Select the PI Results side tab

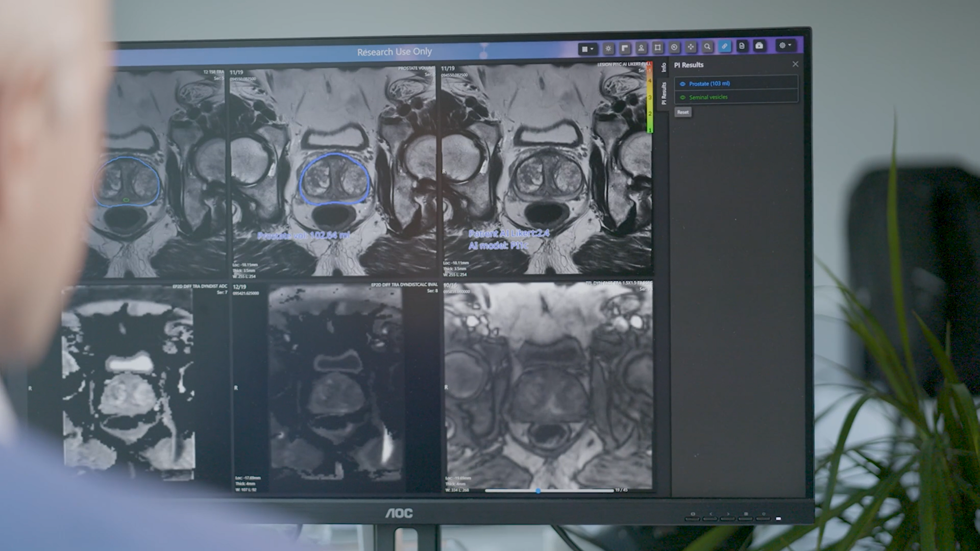[x=664, y=93]
